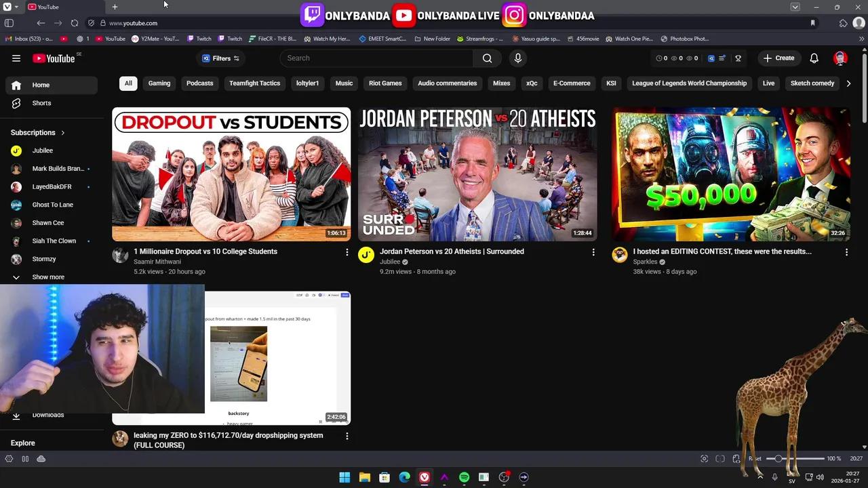Click the trophy icon in the top bar
Image resolution: width=868 pixels, height=488 pixels.
coord(738,58)
